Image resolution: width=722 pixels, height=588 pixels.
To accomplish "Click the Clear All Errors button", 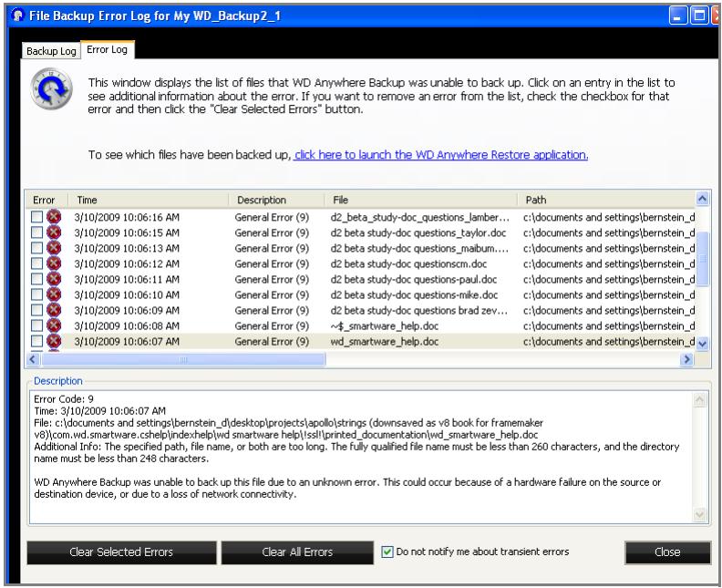I will coord(297,552).
